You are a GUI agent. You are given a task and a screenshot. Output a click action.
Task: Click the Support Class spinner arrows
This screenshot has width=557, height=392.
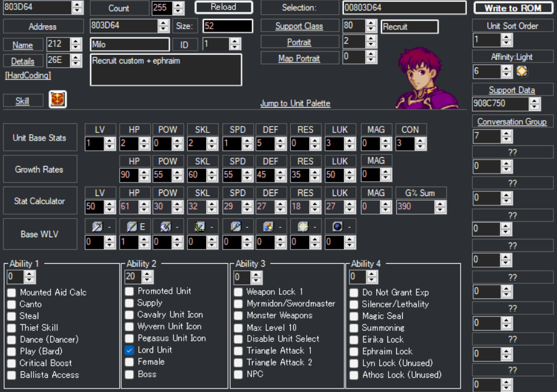pyautogui.click(x=371, y=26)
